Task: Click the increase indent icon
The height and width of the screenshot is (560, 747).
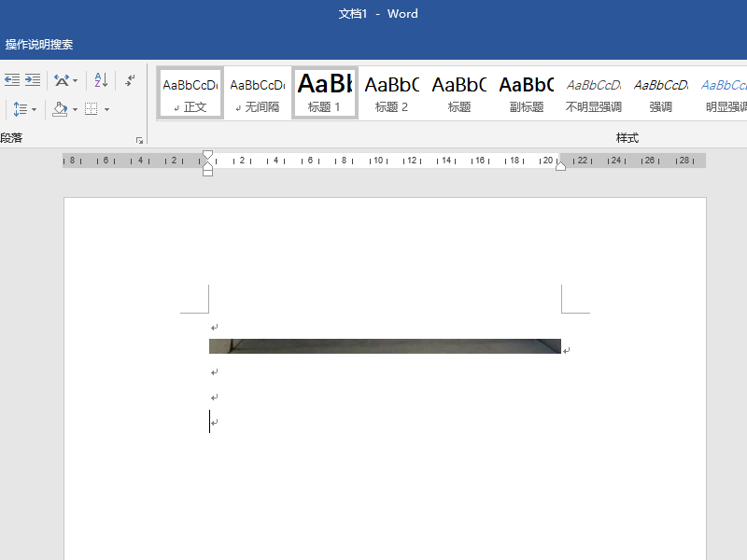Action: 33,80
